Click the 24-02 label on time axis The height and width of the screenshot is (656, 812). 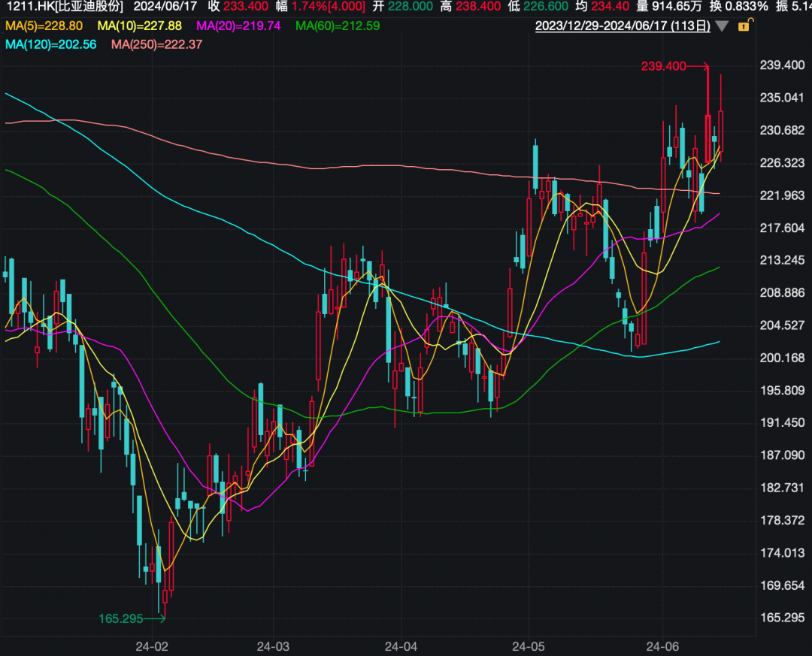(x=152, y=646)
